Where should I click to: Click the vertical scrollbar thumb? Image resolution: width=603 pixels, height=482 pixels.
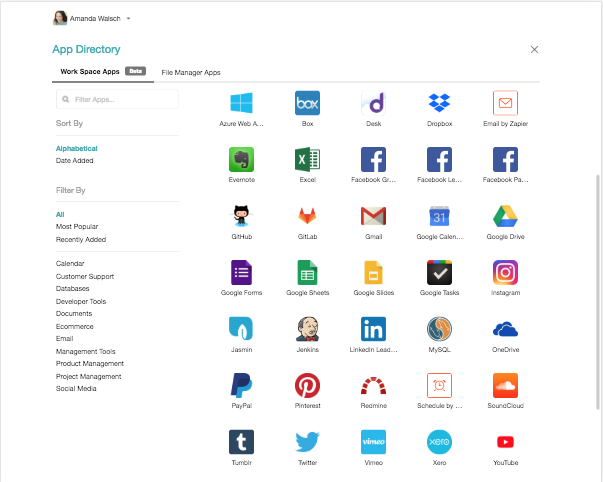598,292
